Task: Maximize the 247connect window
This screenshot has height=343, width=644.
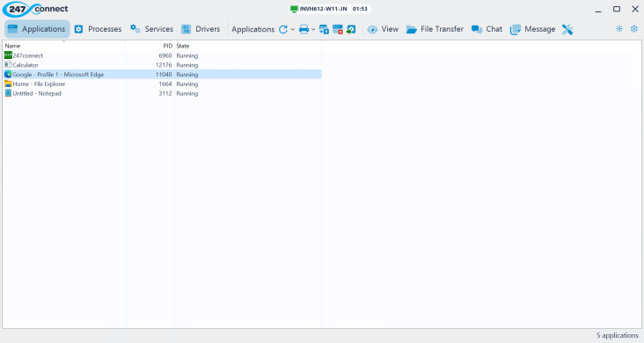Action: 617,9
